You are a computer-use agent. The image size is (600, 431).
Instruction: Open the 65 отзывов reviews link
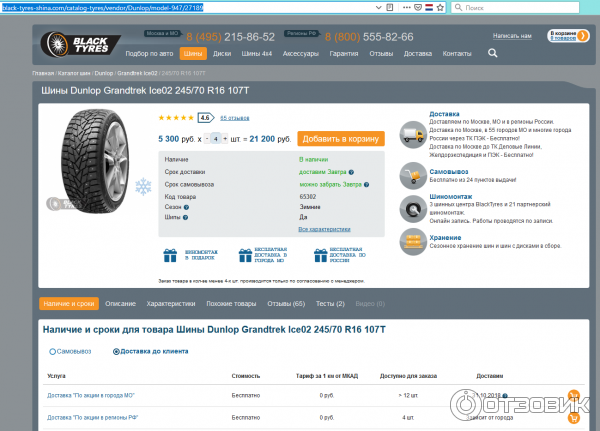pyautogui.click(x=235, y=117)
